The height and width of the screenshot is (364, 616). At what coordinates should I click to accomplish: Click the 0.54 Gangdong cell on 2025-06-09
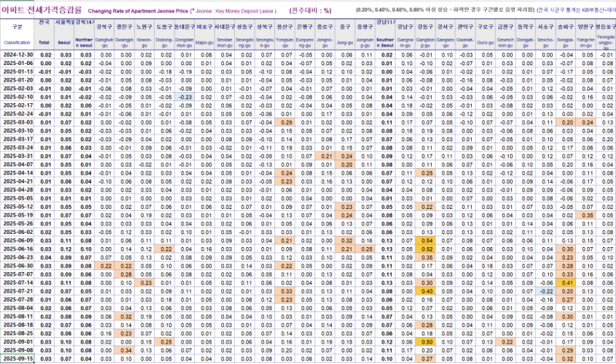425,240
